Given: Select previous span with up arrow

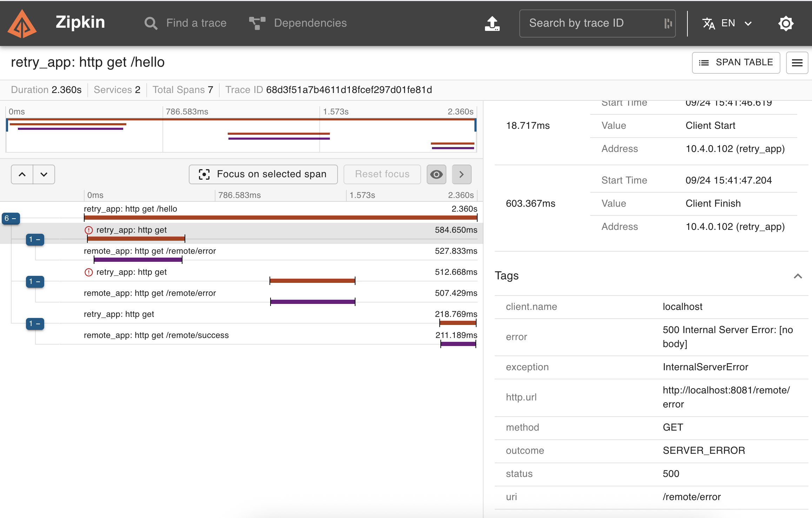Looking at the screenshot, I should (22, 174).
